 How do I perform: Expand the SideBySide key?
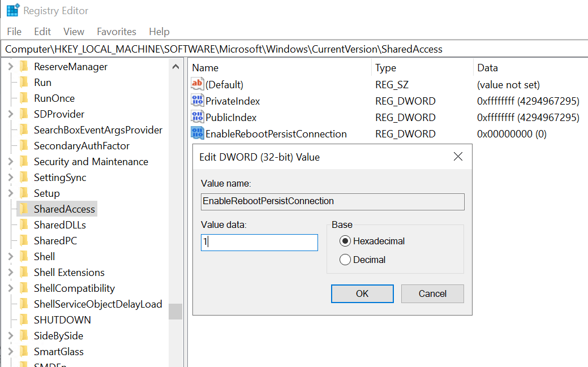(11, 335)
